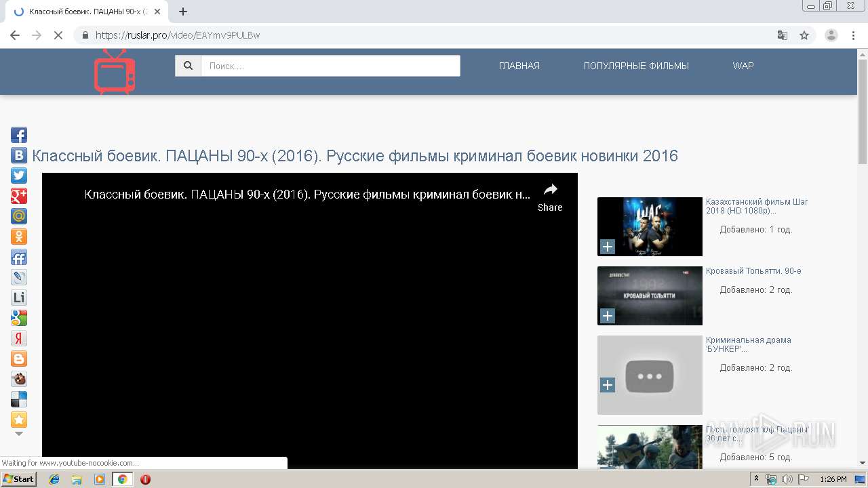The height and width of the screenshot is (488, 868).
Task: Click the search magnifier button
Action: click(188, 66)
